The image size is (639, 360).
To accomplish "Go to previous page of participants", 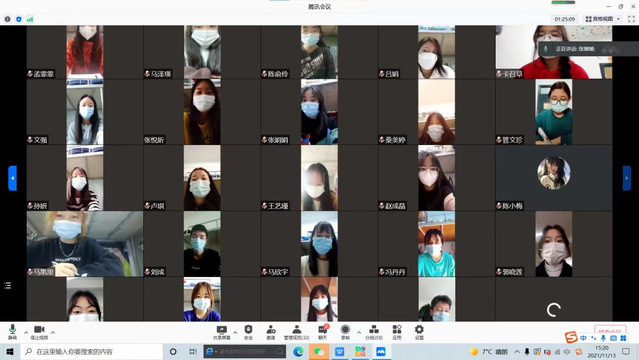I will [13, 178].
